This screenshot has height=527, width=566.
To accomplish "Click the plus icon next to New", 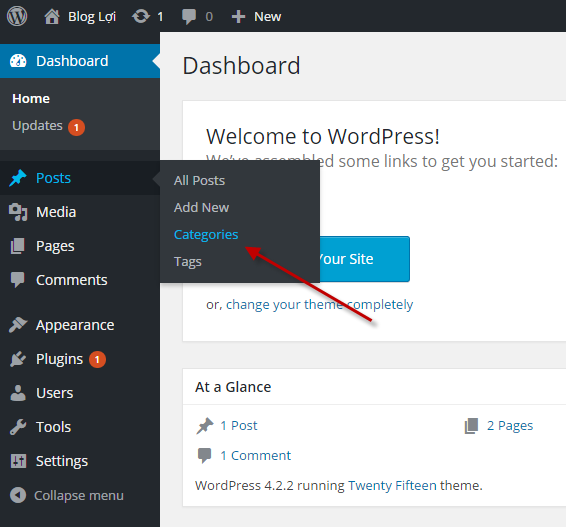I will pos(238,17).
